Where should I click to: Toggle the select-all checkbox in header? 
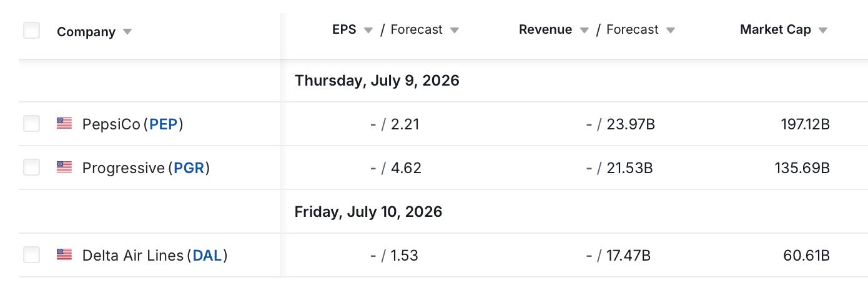pyautogui.click(x=31, y=31)
